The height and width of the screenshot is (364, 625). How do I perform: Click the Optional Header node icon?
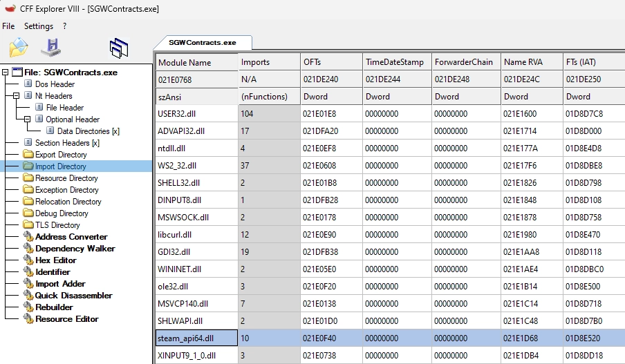click(39, 119)
